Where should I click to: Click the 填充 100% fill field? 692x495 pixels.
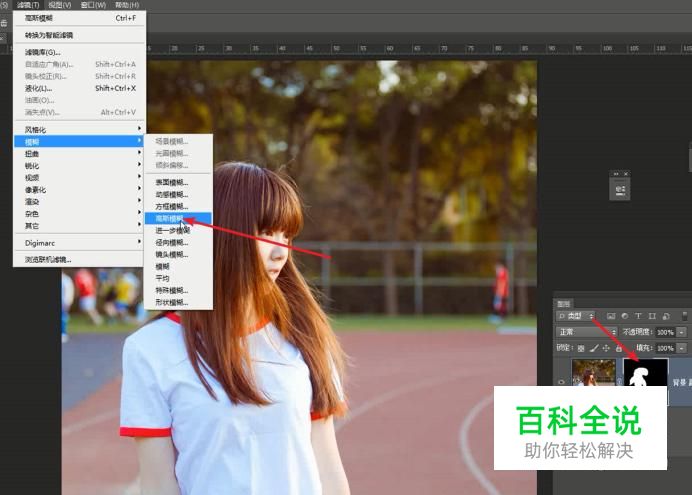pyautogui.click(x=665, y=348)
